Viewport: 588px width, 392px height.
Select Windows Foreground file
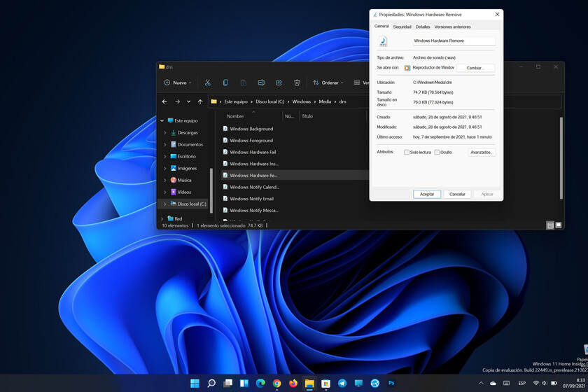pyautogui.click(x=251, y=140)
